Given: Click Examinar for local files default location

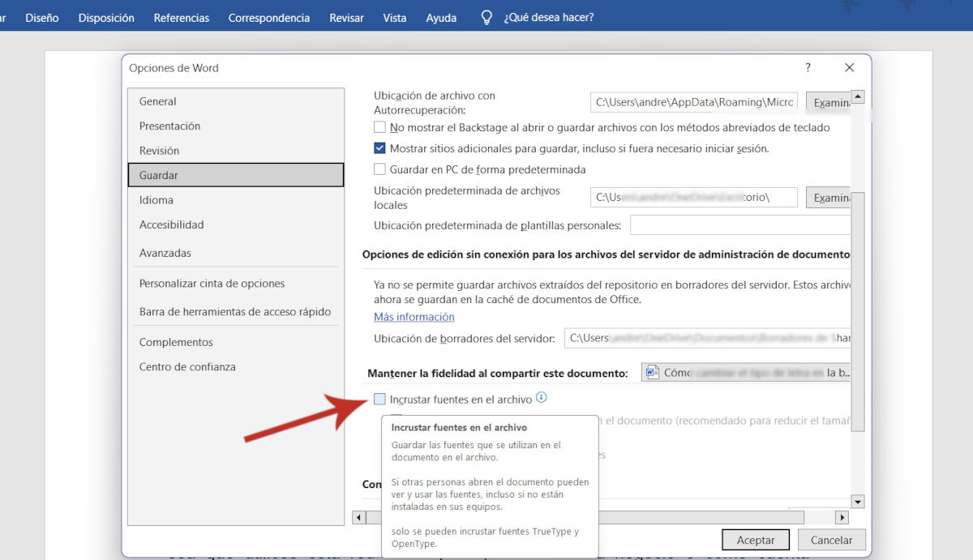Looking at the screenshot, I should (828, 198).
